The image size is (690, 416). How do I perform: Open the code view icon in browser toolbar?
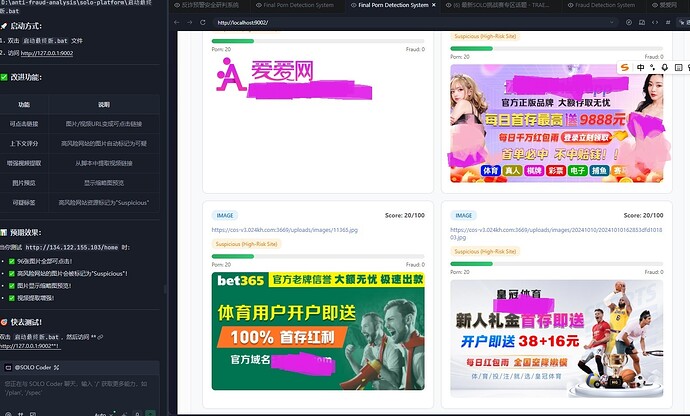(x=655, y=22)
